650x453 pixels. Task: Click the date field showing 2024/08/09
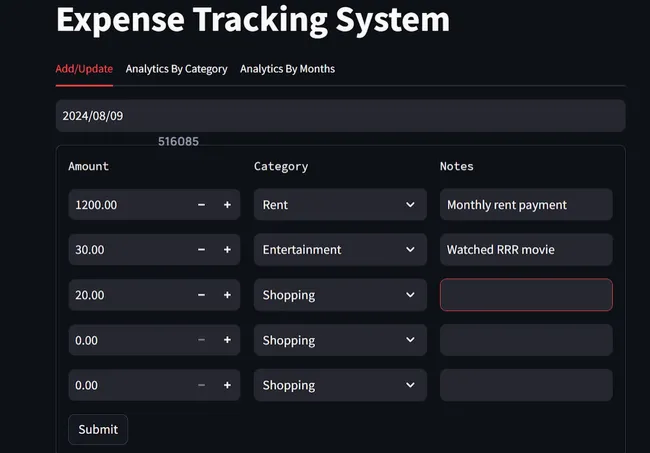(x=340, y=116)
